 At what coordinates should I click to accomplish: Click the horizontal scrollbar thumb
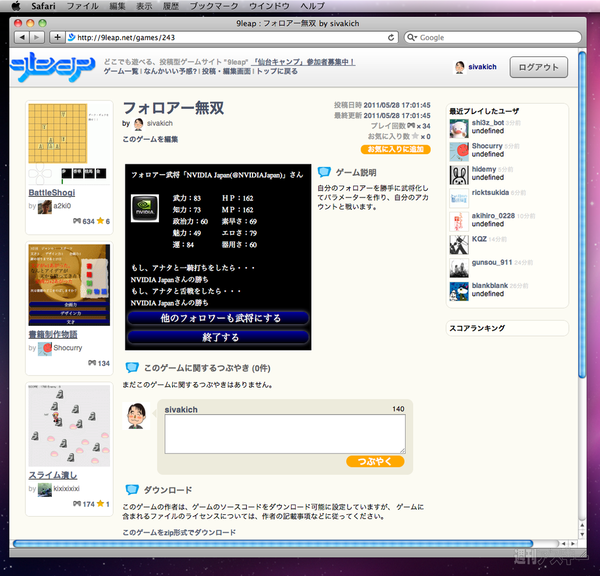(273, 543)
